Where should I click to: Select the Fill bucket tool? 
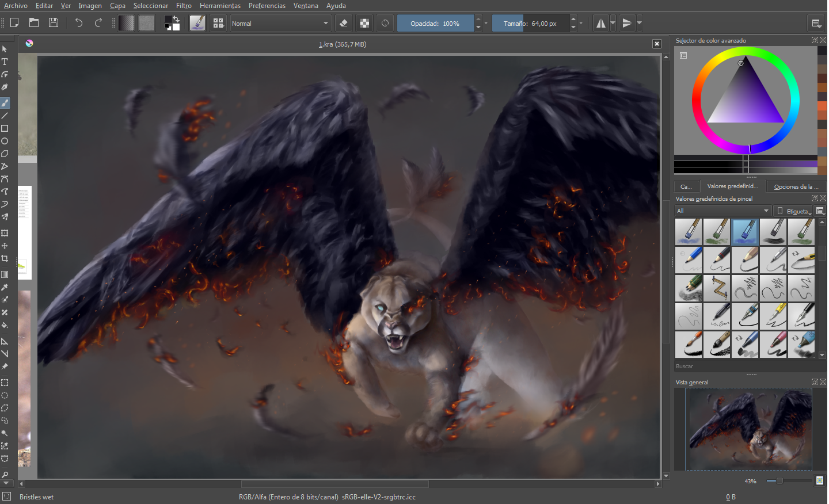[5, 325]
